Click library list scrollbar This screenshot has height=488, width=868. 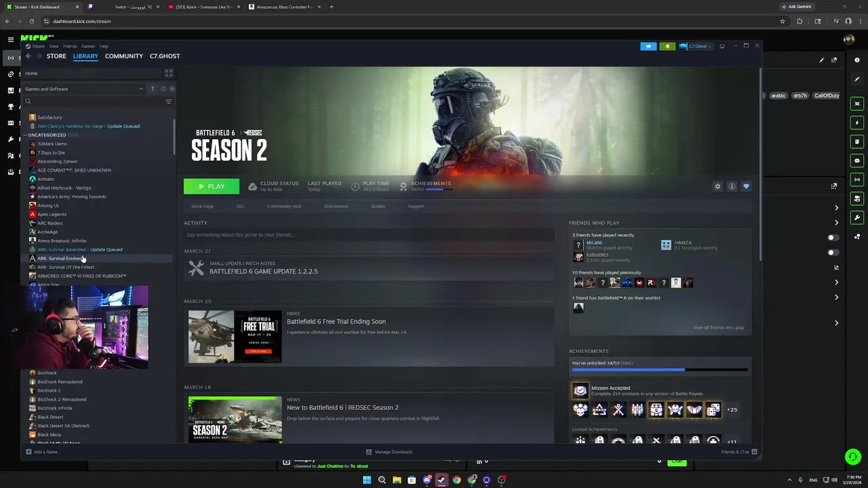point(174,137)
